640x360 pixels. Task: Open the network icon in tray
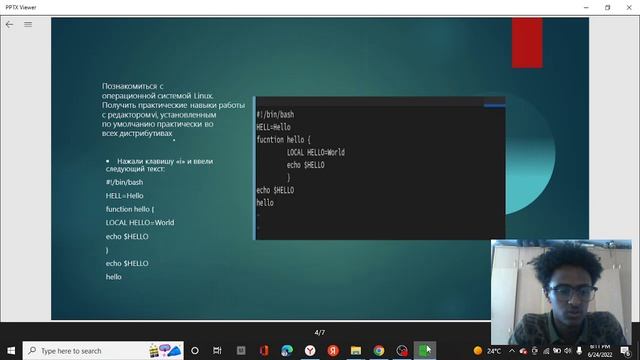click(546, 351)
